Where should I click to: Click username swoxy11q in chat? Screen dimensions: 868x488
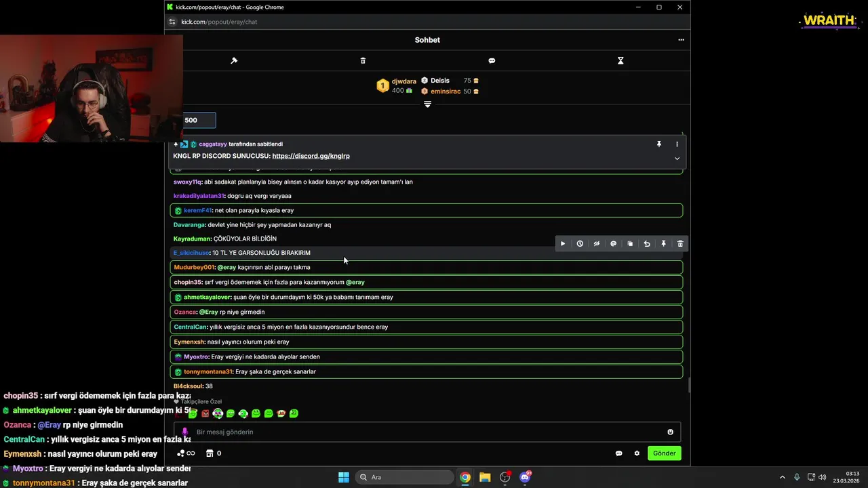(187, 182)
